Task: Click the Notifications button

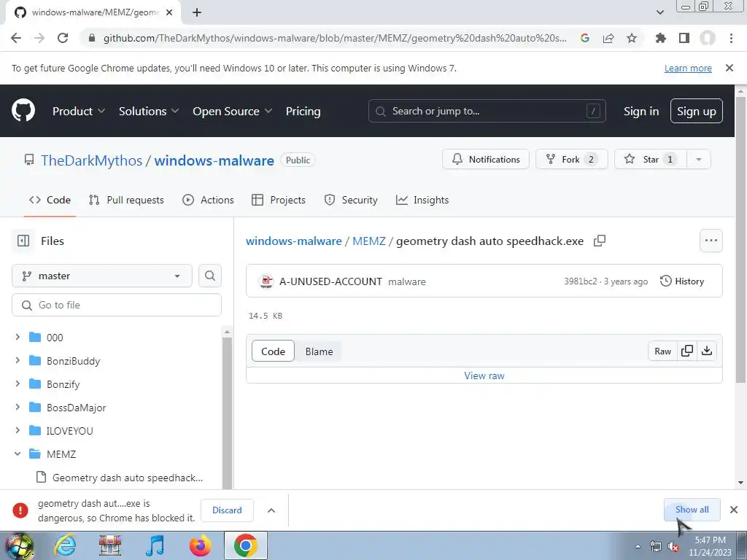Action: pos(485,160)
